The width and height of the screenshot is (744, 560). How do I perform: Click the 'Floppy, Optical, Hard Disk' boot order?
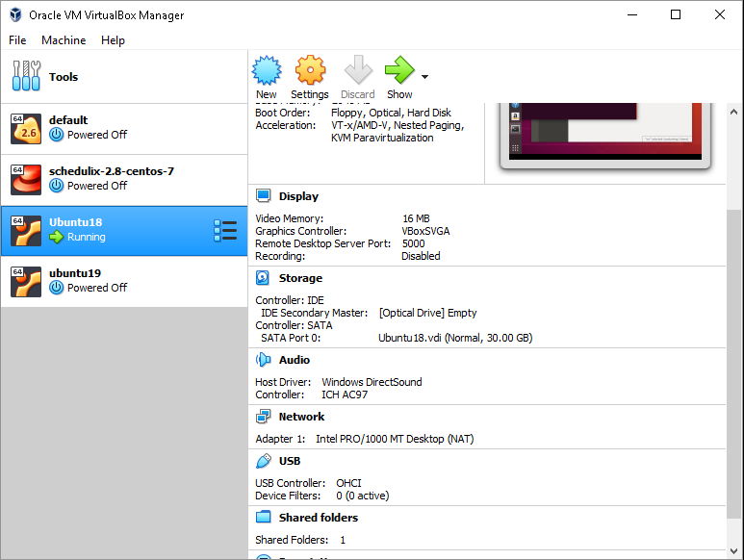click(391, 113)
